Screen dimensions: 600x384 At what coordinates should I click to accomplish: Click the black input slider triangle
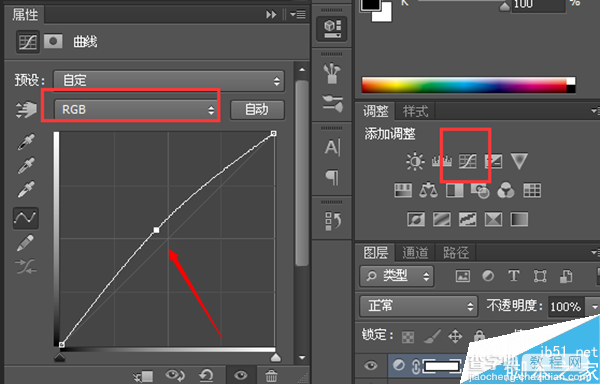pos(60,358)
